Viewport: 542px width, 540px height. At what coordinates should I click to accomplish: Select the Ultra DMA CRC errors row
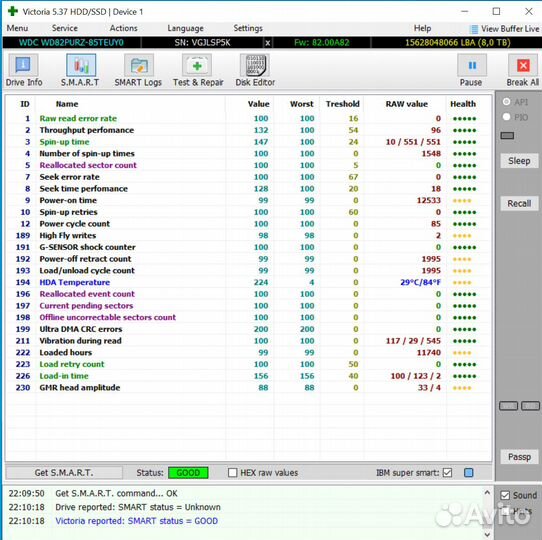coord(248,329)
